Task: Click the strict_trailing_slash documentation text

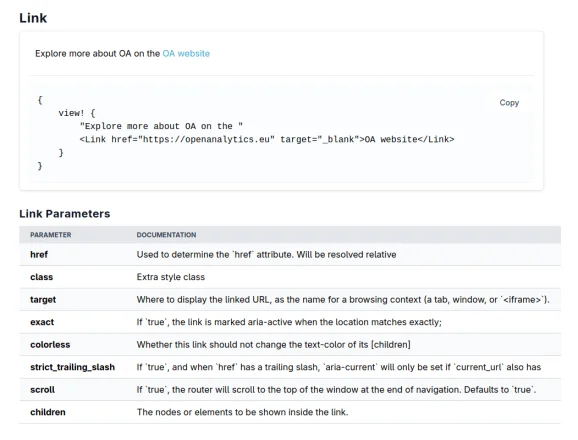Action: tap(338, 367)
